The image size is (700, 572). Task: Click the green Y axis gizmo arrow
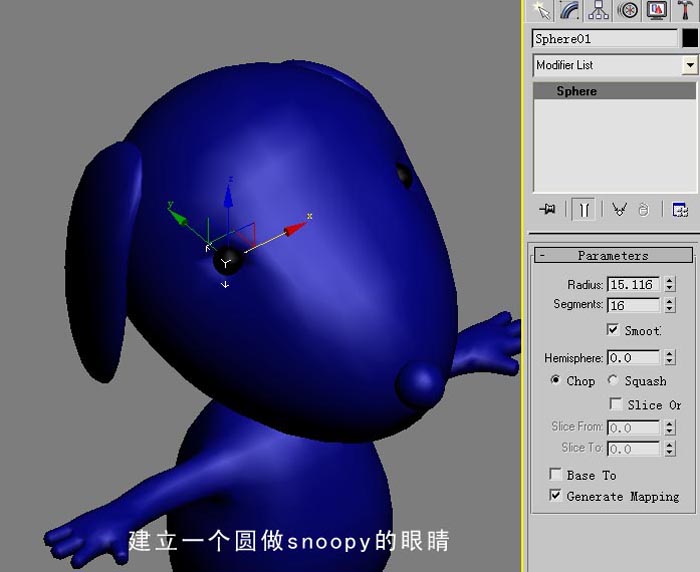[178, 217]
